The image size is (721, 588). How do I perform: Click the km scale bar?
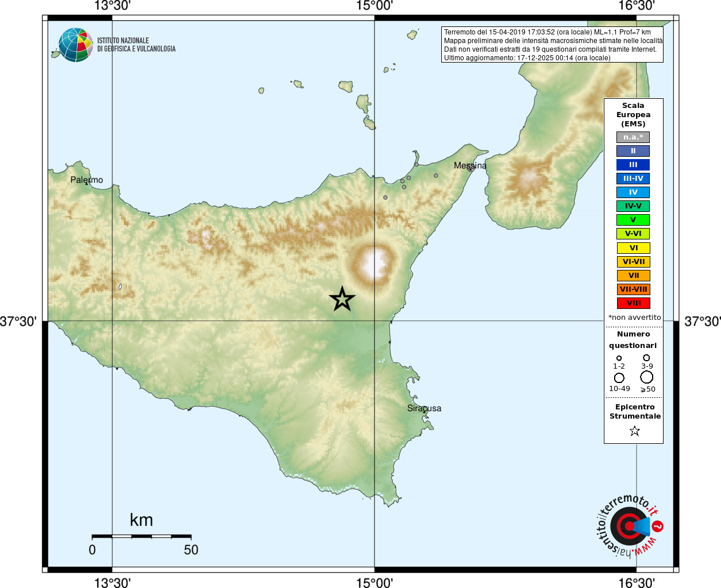[141, 536]
